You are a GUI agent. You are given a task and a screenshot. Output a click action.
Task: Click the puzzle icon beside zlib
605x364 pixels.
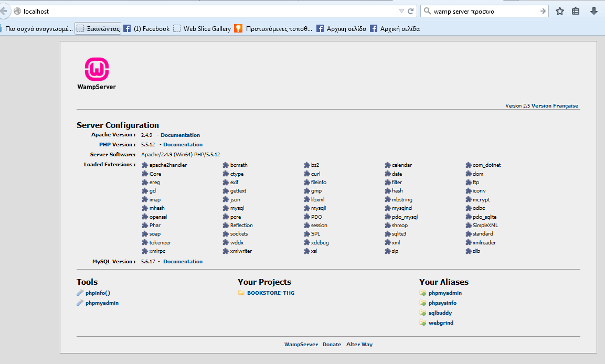coord(469,251)
